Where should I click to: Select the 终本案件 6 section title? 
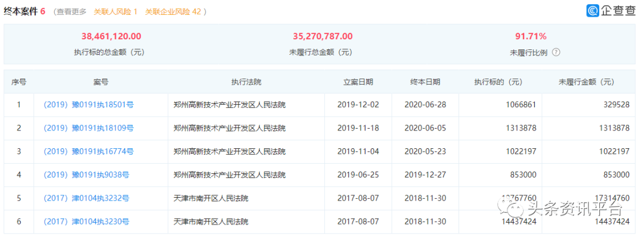click(x=24, y=12)
